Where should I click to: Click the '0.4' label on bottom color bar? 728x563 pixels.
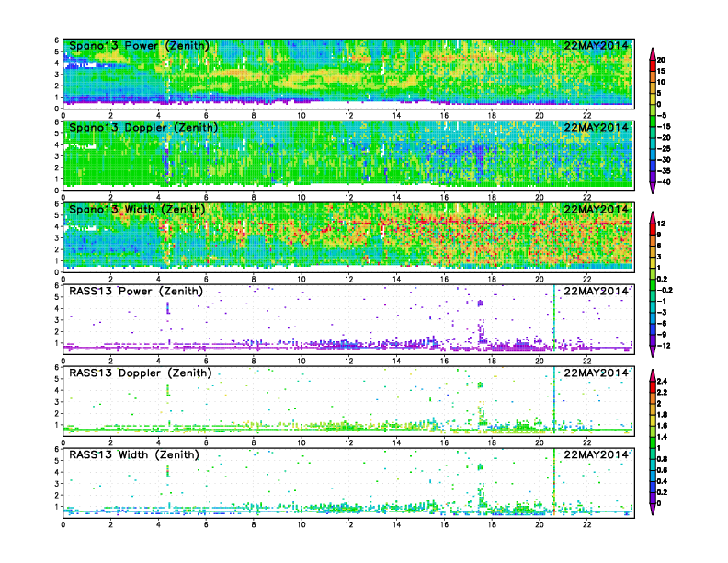[663, 481]
